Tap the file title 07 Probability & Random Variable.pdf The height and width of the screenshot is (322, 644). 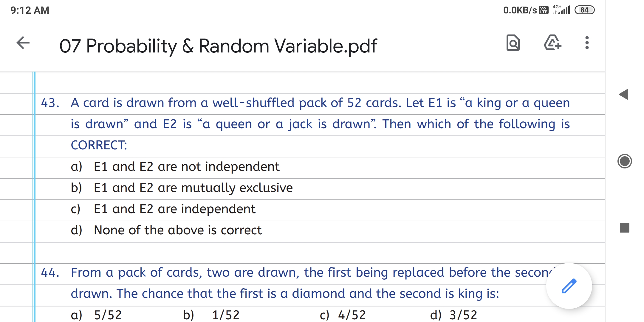(x=218, y=46)
